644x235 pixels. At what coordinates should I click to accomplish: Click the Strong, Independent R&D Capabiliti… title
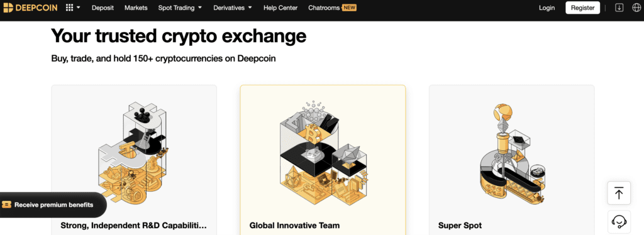pos(133,226)
